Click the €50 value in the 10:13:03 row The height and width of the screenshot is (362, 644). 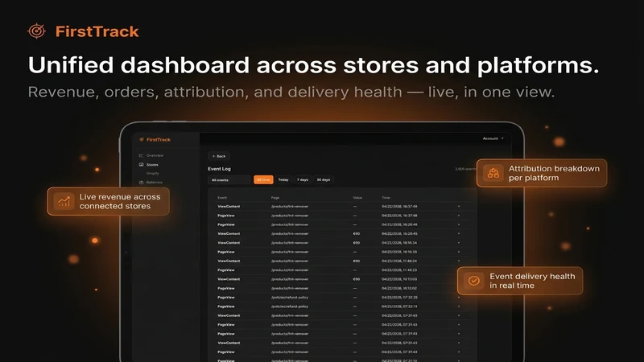pyautogui.click(x=357, y=279)
